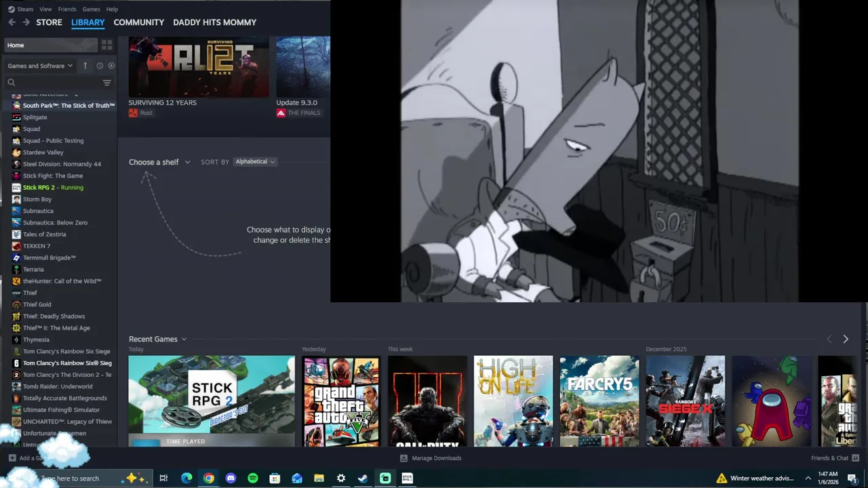The image size is (868, 488).
Task: Click the Add a Game plus icon
Action: click(x=12, y=458)
